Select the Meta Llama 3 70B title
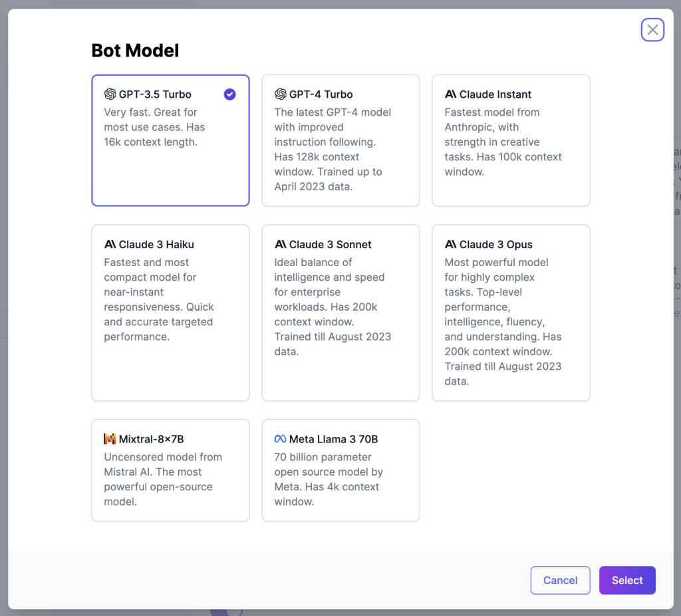 tap(333, 439)
